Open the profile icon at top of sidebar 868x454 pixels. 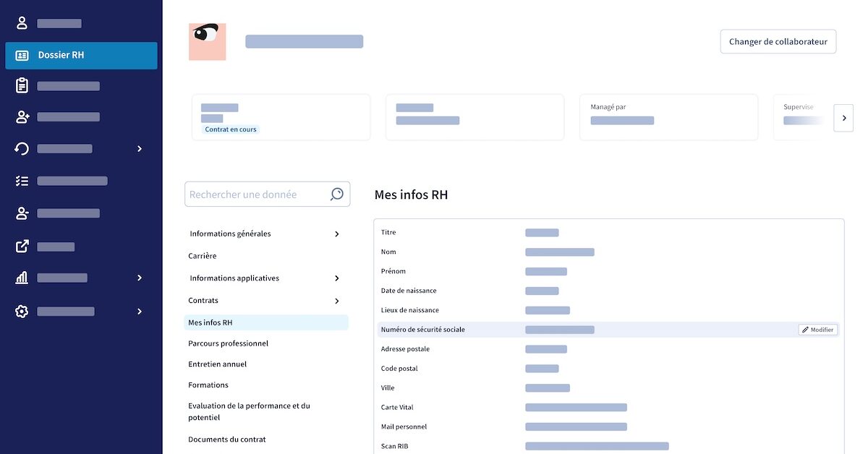[21, 22]
